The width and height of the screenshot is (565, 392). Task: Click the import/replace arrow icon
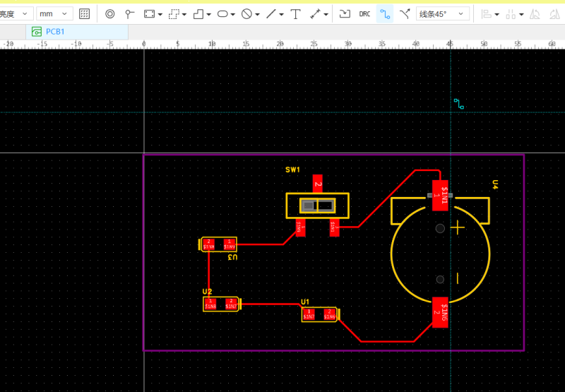click(345, 13)
